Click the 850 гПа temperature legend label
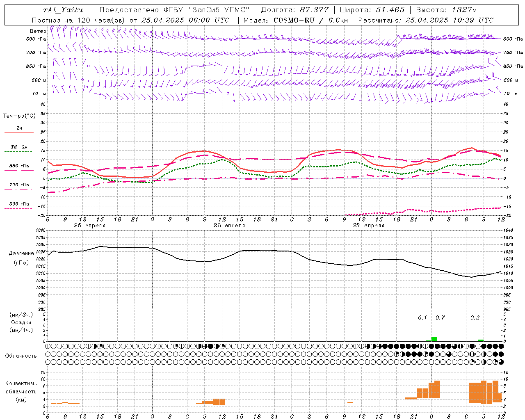This screenshot has height=420, width=525. (x=19, y=166)
